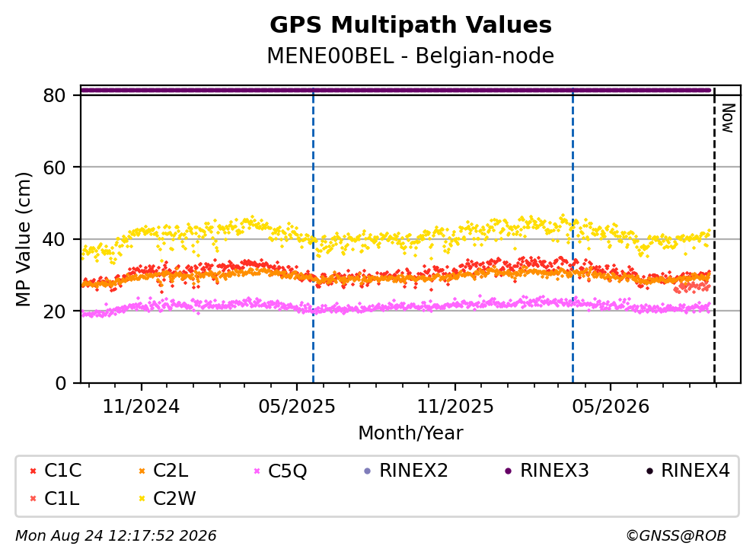Click the 05/2025 x-axis tick label
756x559 pixels.
(296, 407)
